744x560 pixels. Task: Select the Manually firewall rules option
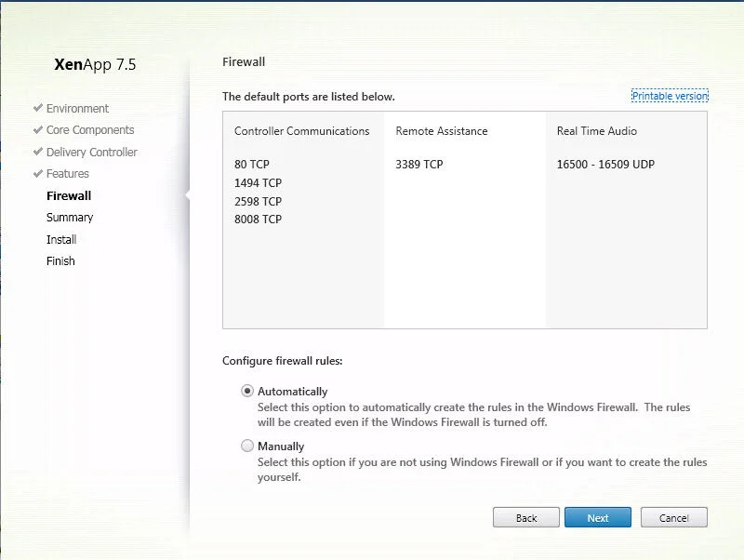pyautogui.click(x=247, y=446)
